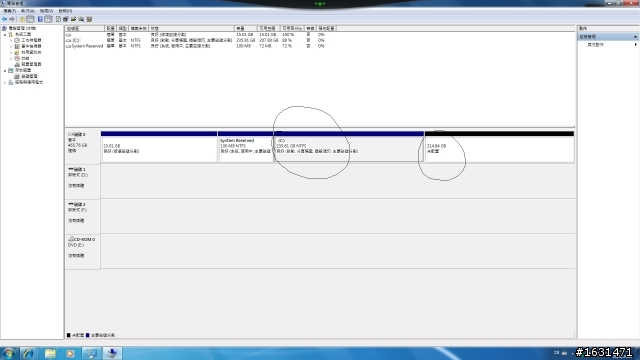Select Performance in the tree
This screenshot has height=360, width=640.
tap(25, 58)
